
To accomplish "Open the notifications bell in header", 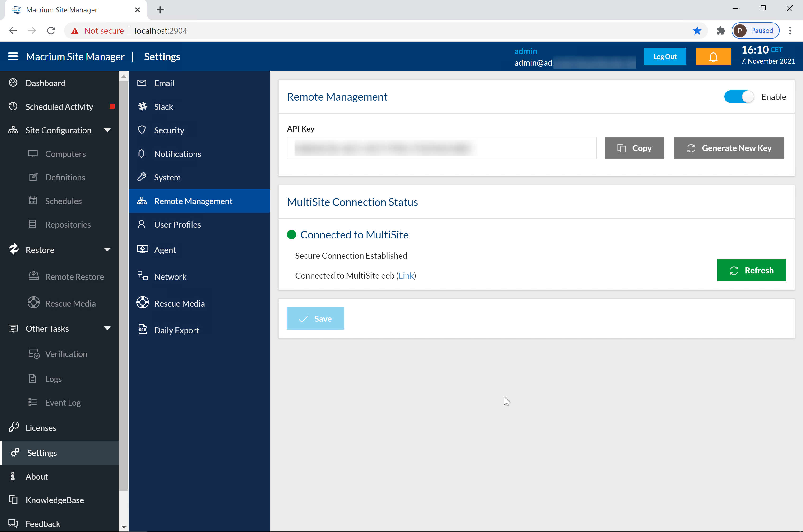I will [x=713, y=57].
